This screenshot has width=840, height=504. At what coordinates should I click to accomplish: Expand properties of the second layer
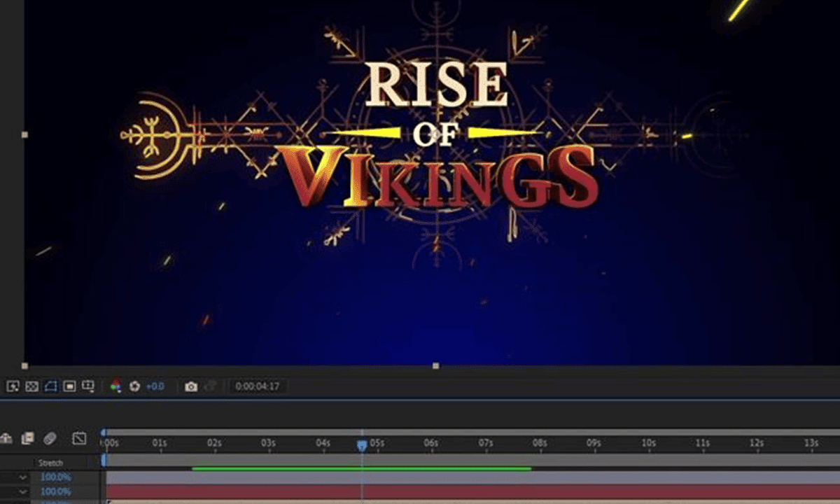pos(22,492)
